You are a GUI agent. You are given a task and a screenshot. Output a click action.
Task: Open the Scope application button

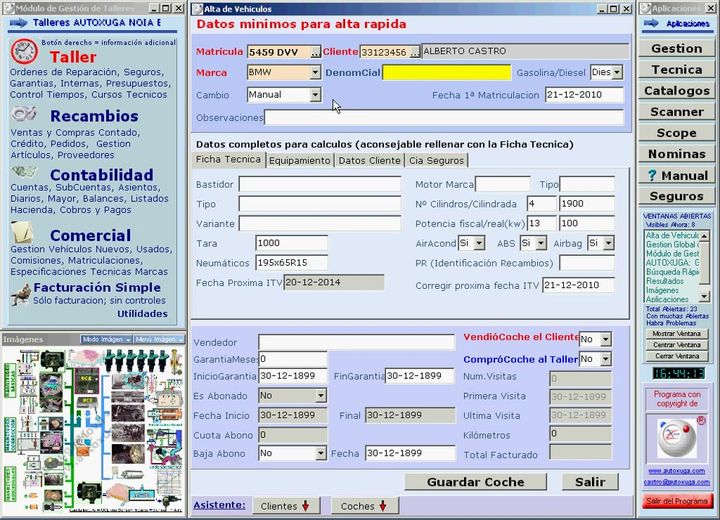coord(676,133)
